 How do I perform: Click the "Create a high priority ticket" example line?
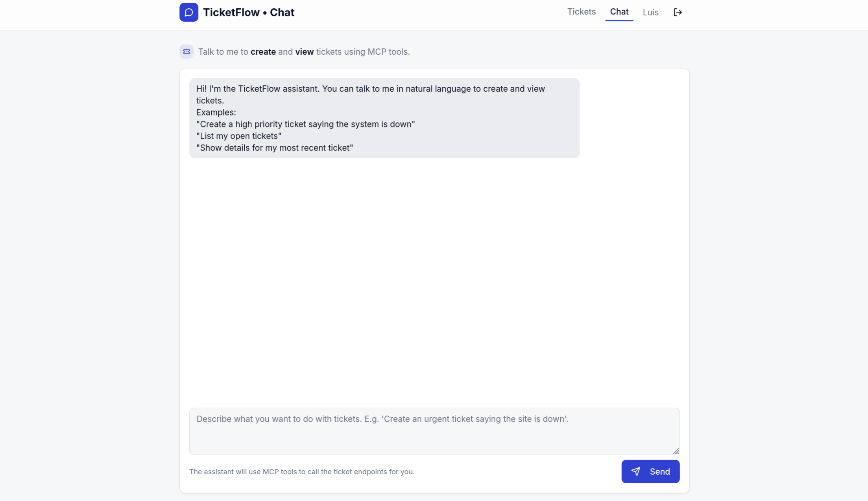tap(306, 124)
